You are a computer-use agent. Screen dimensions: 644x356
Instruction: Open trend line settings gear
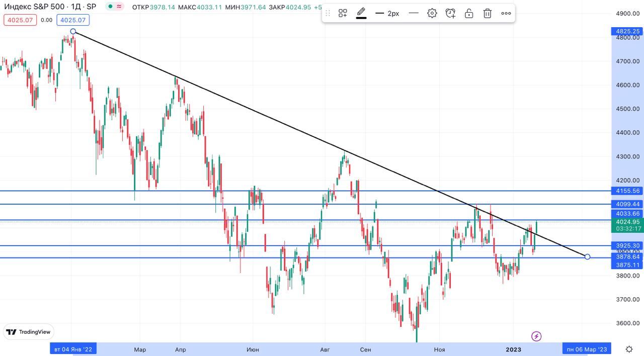click(x=432, y=14)
